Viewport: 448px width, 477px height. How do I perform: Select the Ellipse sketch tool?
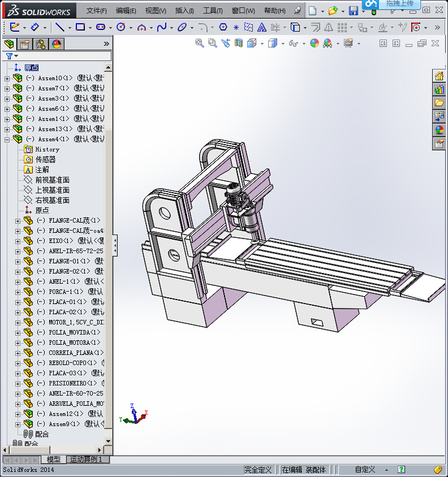coord(182,27)
